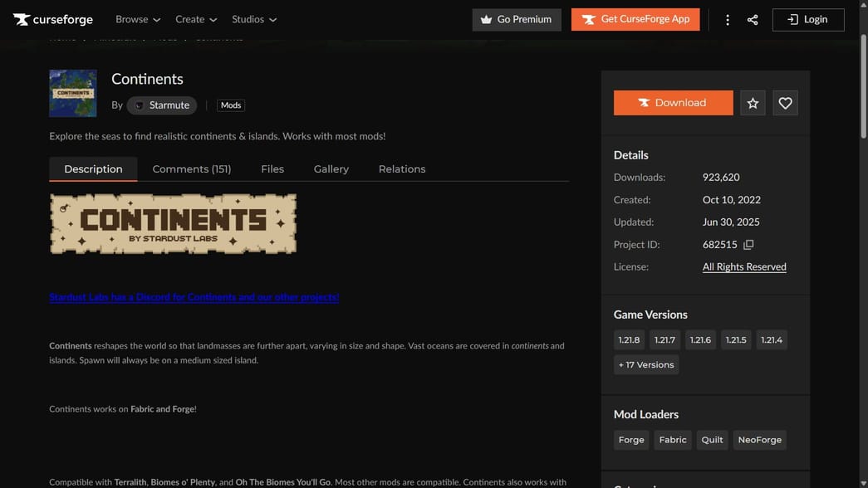Open the three-dot overflow menu

(727, 18)
